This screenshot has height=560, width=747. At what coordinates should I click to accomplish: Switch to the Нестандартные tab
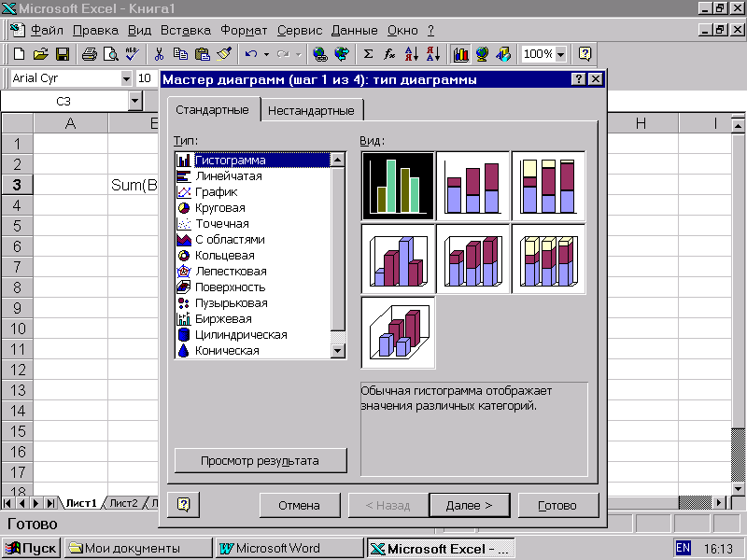(x=311, y=110)
